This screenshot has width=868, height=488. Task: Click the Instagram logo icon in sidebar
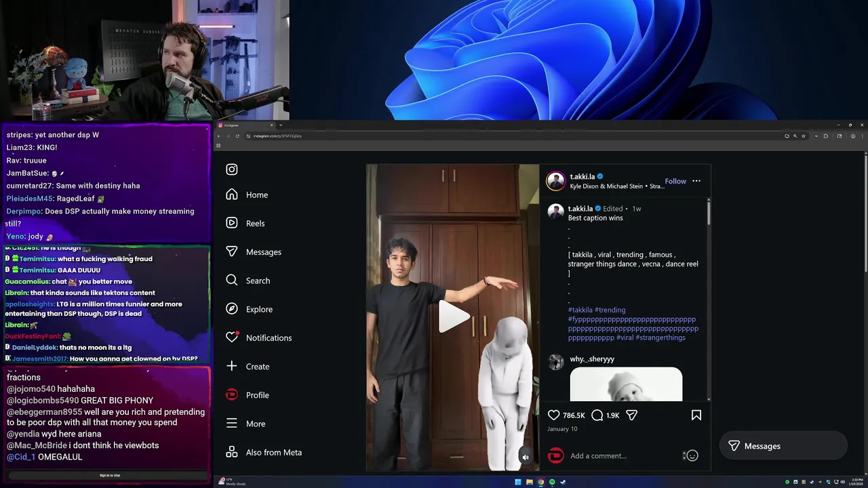coord(232,169)
